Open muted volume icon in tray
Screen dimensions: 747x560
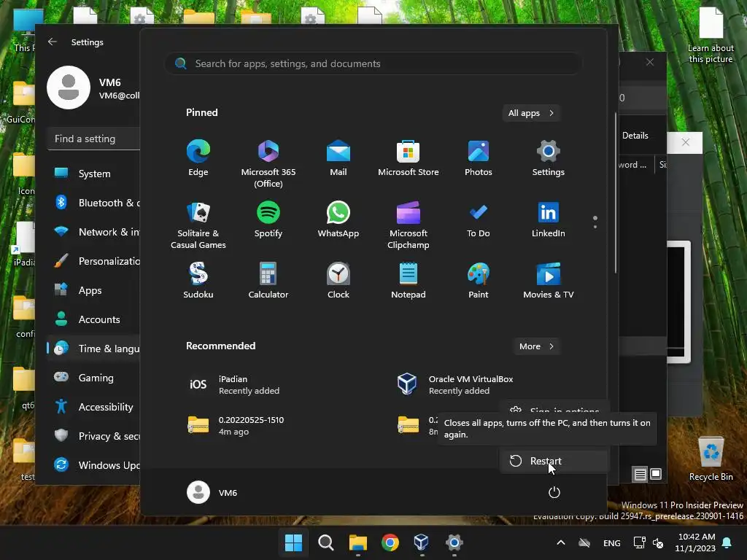(x=658, y=542)
